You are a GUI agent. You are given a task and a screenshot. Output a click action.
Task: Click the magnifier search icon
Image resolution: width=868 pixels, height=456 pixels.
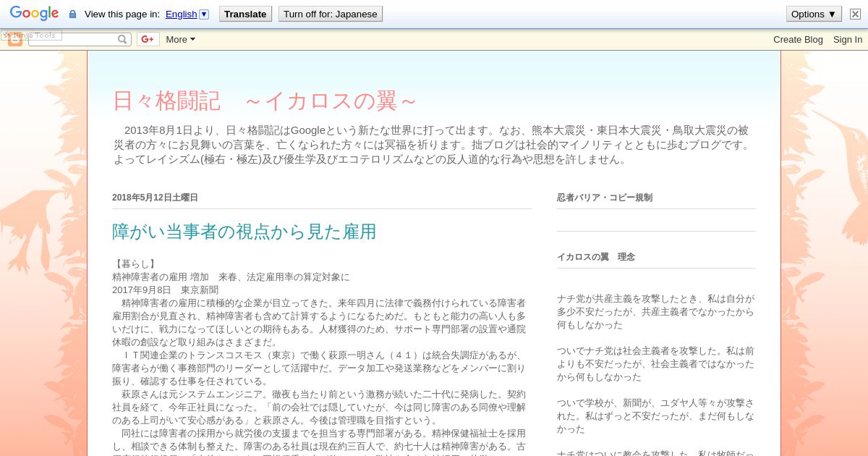tap(123, 39)
